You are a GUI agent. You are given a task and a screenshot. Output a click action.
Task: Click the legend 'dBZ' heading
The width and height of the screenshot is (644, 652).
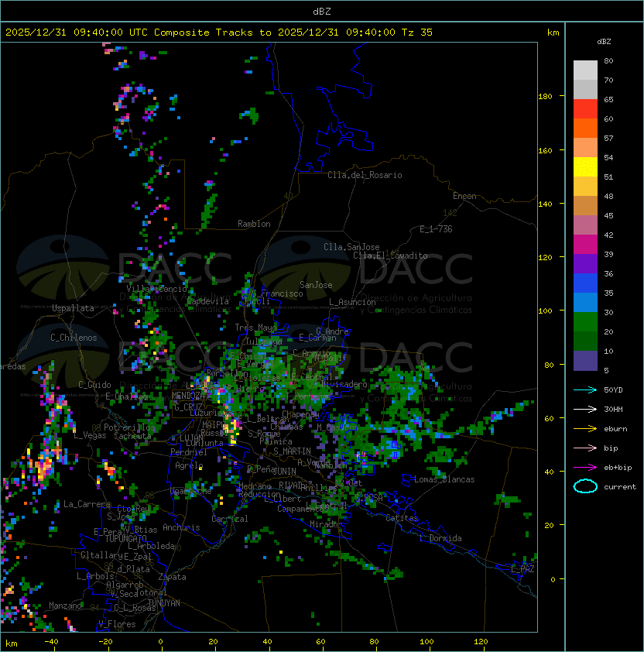[604, 42]
